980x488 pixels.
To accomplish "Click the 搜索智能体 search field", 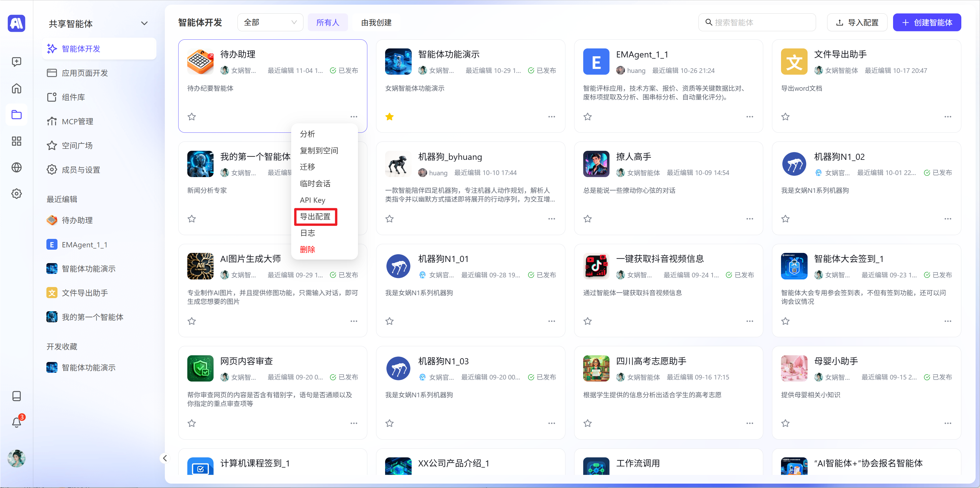I will pos(757,22).
